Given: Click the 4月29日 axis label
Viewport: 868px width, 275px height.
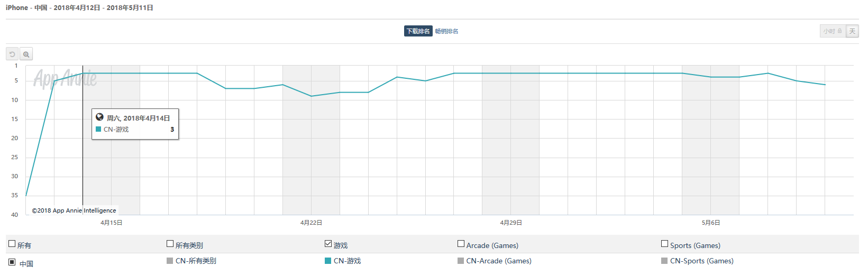Looking at the screenshot, I should [511, 223].
